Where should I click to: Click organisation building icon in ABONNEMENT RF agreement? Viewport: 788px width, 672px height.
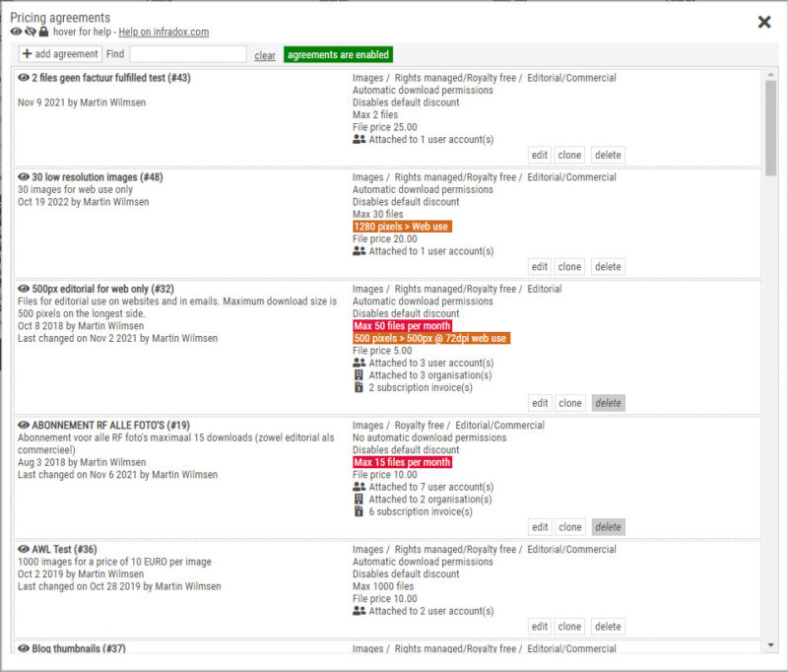[359, 500]
